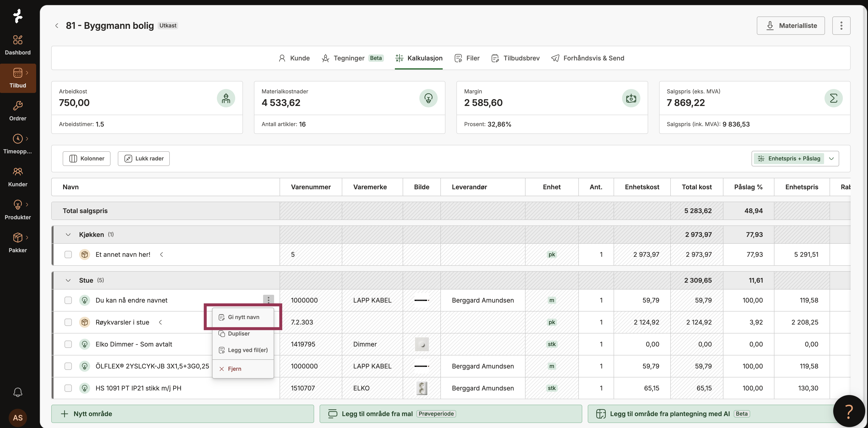The width and height of the screenshot is (868, 428).
Task: Click the Elko Dimmer product thumbnail
Action: click(422, 344)
